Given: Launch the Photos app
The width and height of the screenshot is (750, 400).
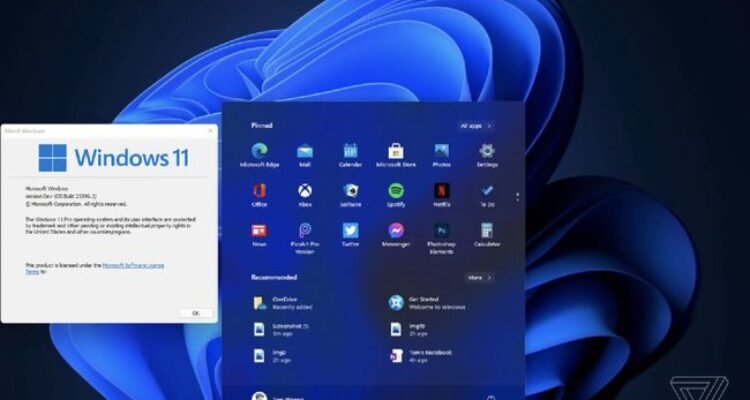Looking at the screenshot, I should coord(441,155).
